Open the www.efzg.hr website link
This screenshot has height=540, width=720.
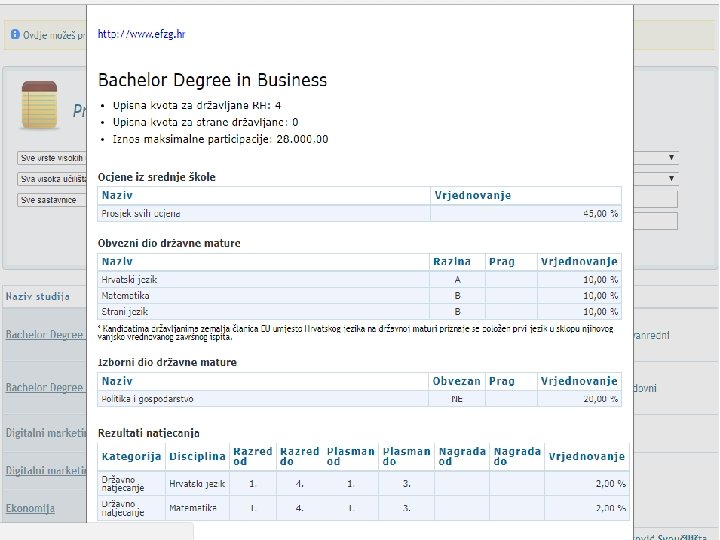(141, 34)
